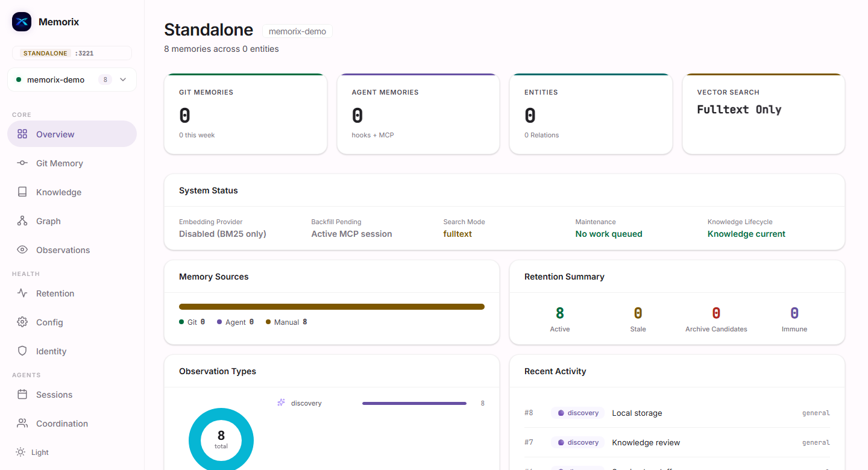Screen dimensions: 868x470
Task: Click the Vector Search stat card
Action: point(764,114)
